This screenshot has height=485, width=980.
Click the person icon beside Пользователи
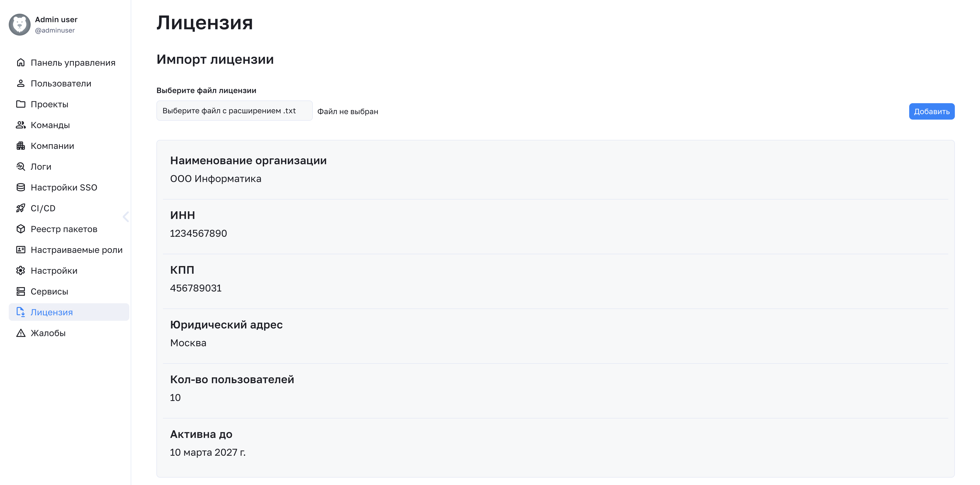tap(21, 83)
